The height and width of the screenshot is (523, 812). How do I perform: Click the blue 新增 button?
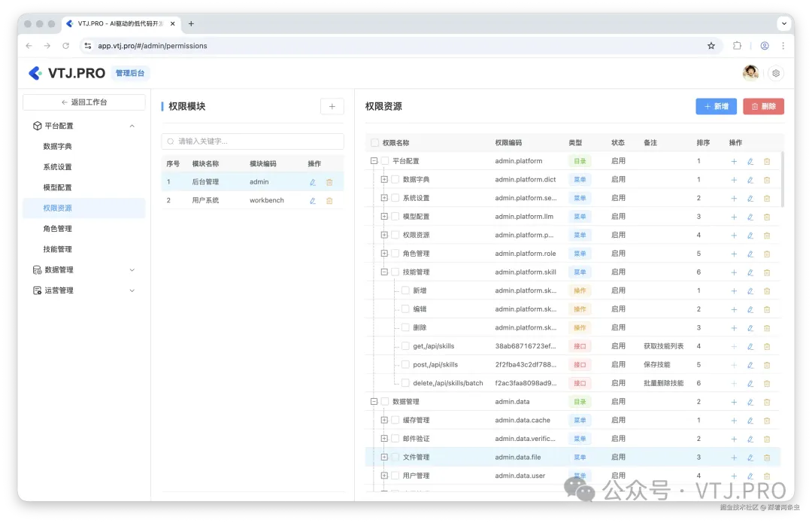715,106
